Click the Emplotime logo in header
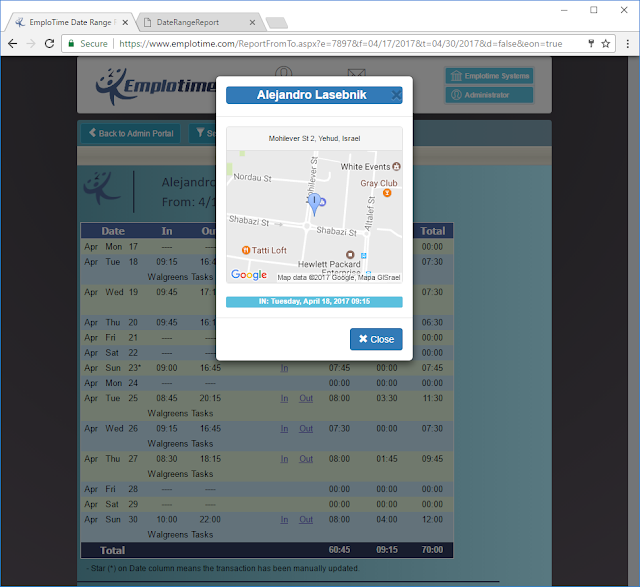This screenshot has width=640, height=587. tap(155, 86)
